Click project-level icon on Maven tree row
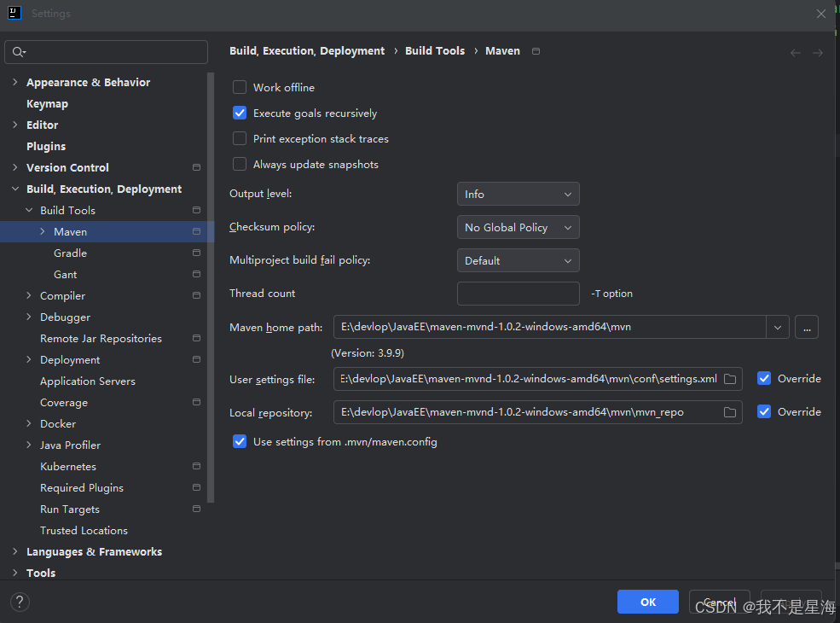840x623 pixels. coord(197,231)
